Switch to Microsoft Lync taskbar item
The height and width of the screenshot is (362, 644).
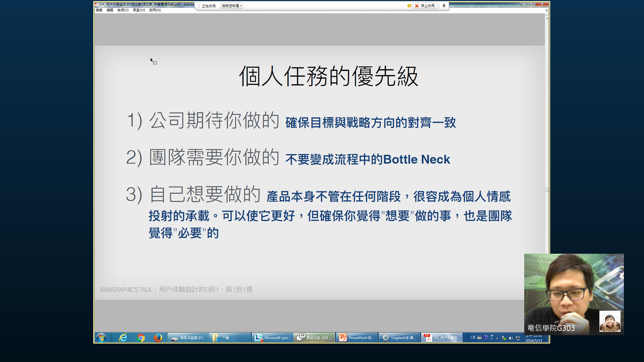[273, 338]
